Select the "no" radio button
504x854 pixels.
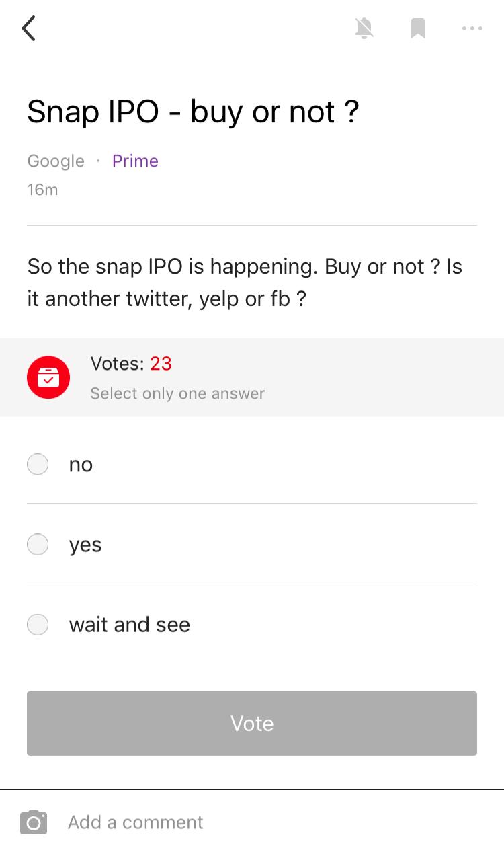pyautogui.click(x=38, y=464)
